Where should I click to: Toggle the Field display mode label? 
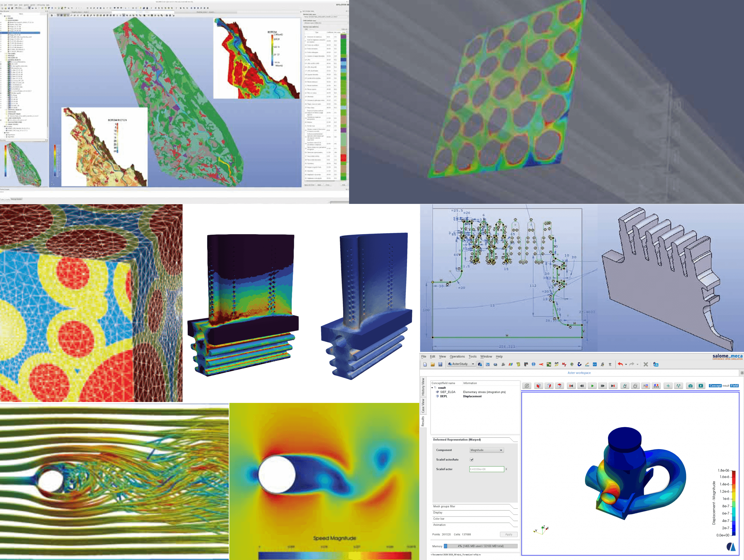click(734, 386)
